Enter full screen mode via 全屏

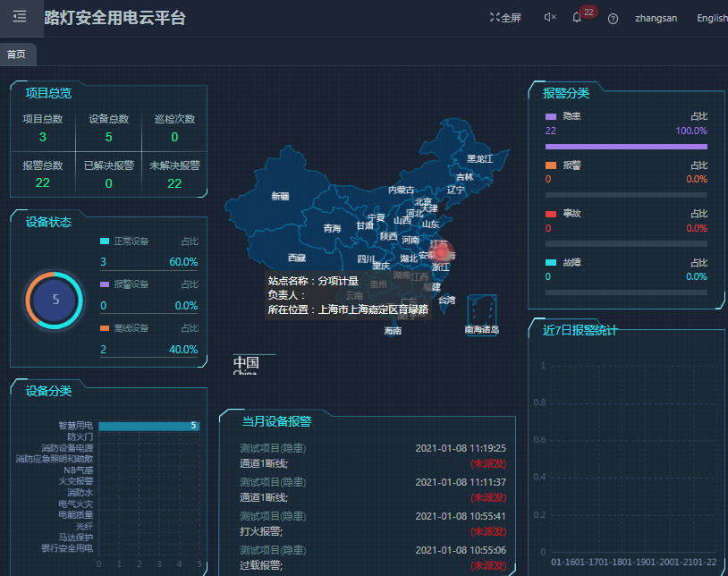pos(505,18)
